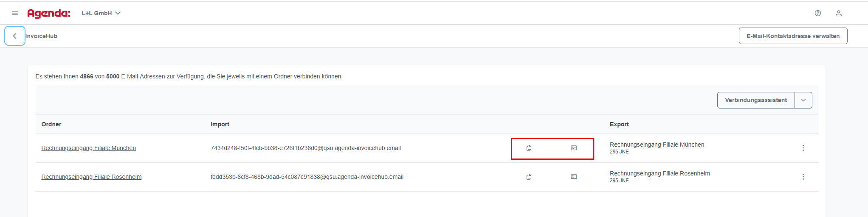Open Rechnungseingang Filiale München folder link
Screen dimensions: 868x217
pos(89,148)
